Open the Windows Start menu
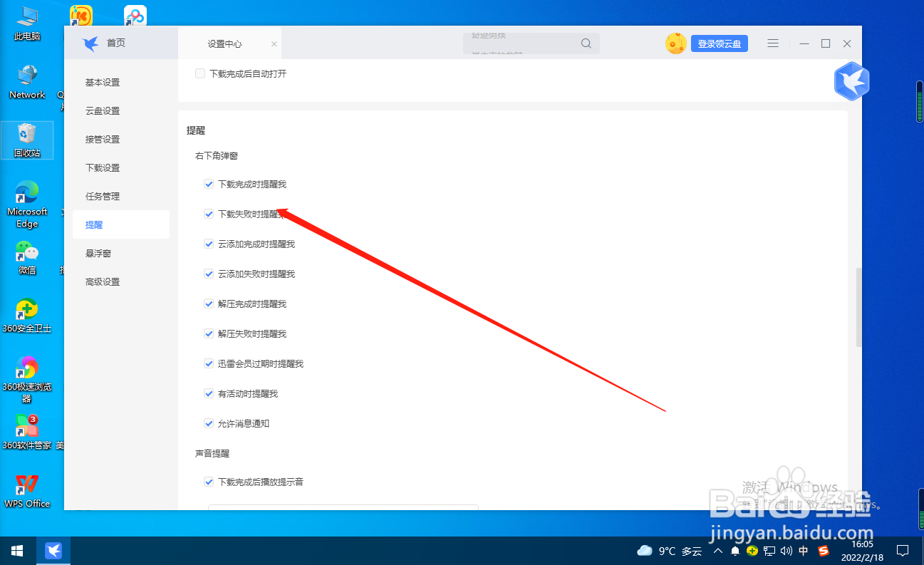 16,550
